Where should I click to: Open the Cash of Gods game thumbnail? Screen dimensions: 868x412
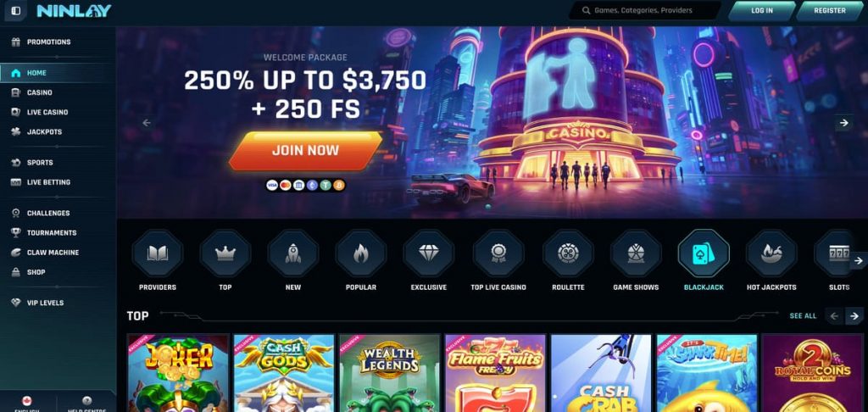[284, 373]
